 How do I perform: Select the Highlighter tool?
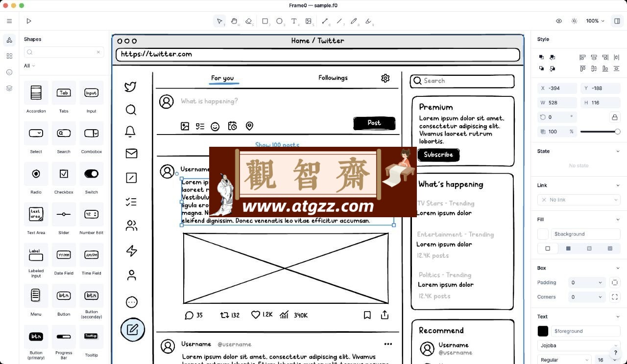click(369, 21)
